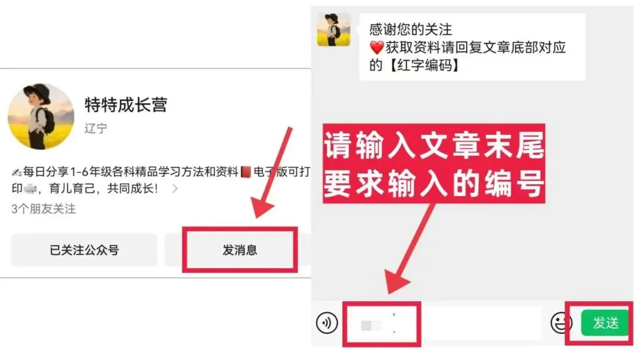The height and width of the screenshot is (362, 644).
Task: Open the emoji smiley picker
Action: 561,323
